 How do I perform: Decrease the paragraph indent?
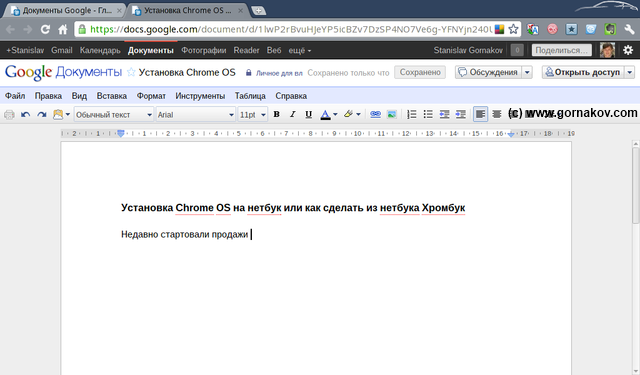click(444, 115)
